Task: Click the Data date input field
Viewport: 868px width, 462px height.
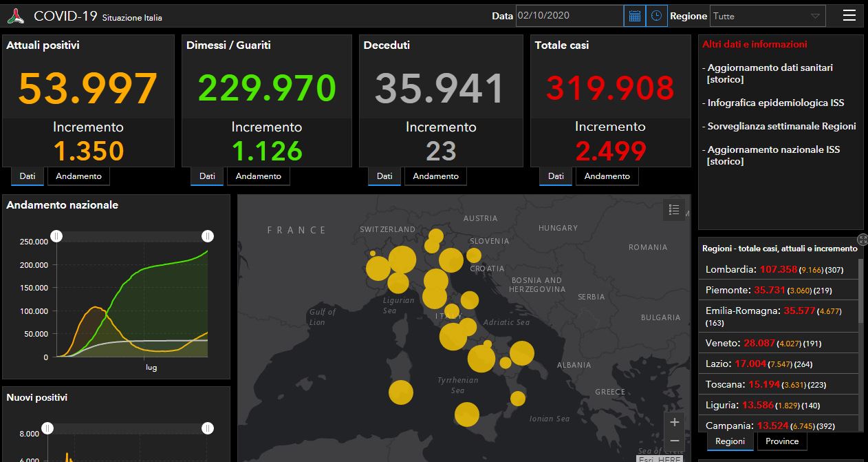Action: click(569, 15)
